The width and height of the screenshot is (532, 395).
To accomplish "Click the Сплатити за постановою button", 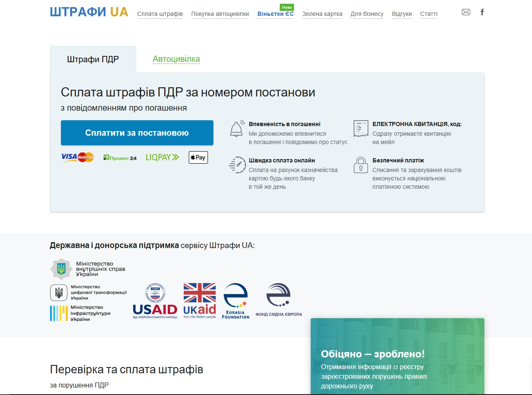I will coord(137,133).
